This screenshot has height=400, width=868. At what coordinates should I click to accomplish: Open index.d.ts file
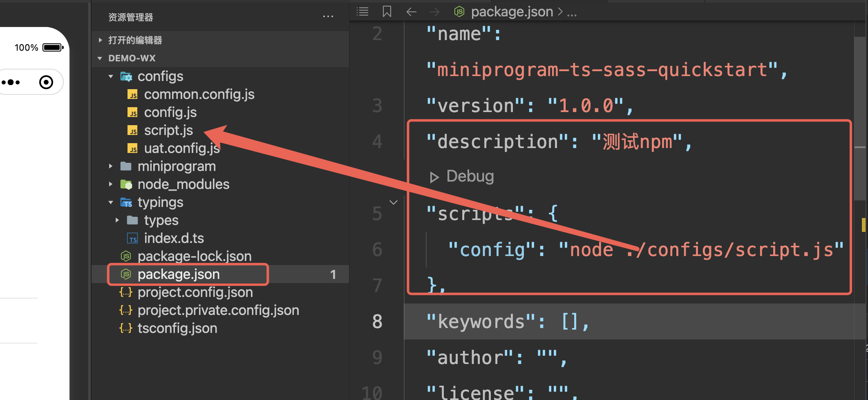click(174, 238)
